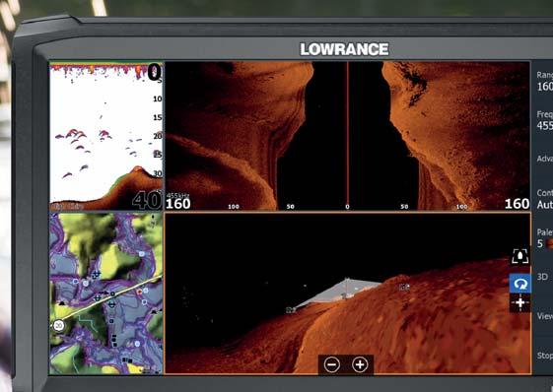Select the 3D option in the side menu

click(x=543, y=277)
